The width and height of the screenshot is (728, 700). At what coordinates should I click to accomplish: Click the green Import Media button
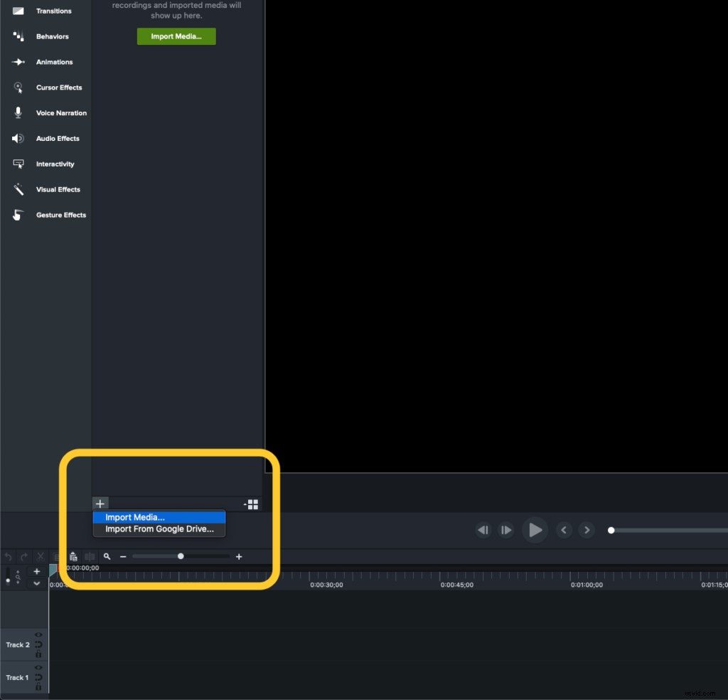(x=176, y=36)
